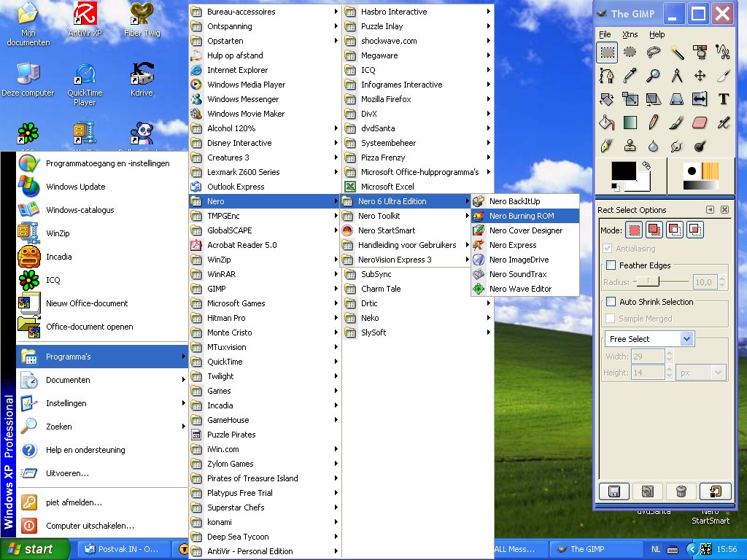The height and width of the screenshot is (560, 747).
Task: Select the Clone stamp tool
Action: click(630, 146)
